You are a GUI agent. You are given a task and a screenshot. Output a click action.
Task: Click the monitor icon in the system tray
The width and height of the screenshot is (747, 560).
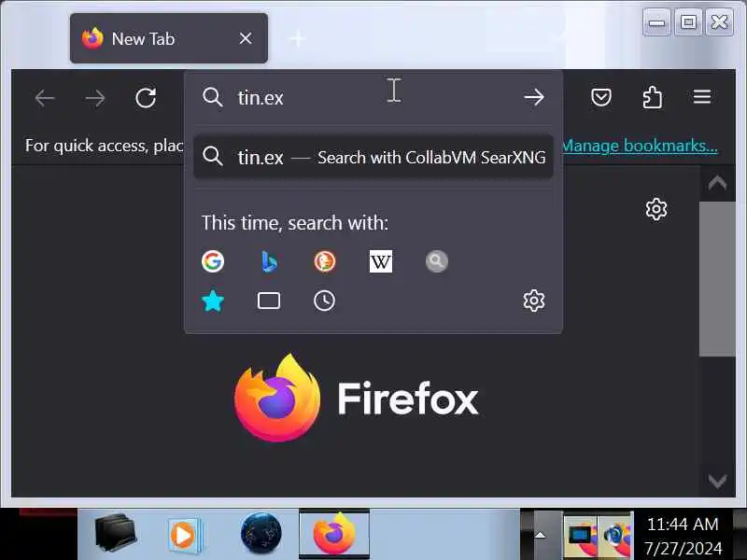pyautogui.click(x=581, y=535)
